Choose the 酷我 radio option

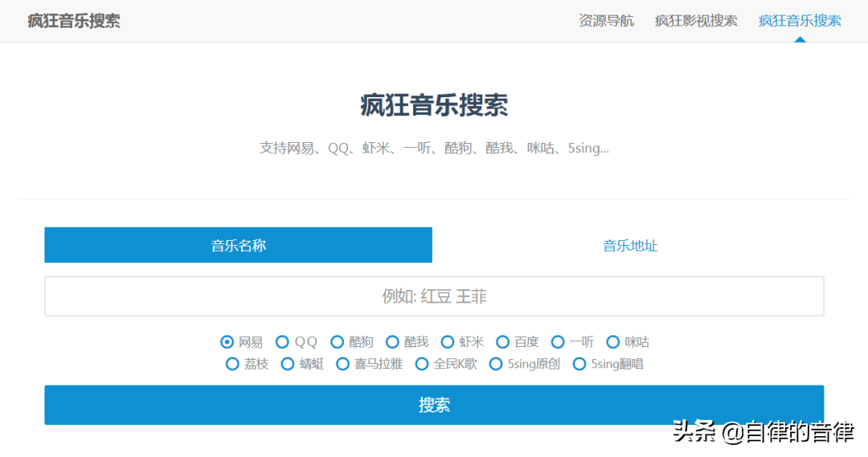pyautogui.click(x=392, y=342)
